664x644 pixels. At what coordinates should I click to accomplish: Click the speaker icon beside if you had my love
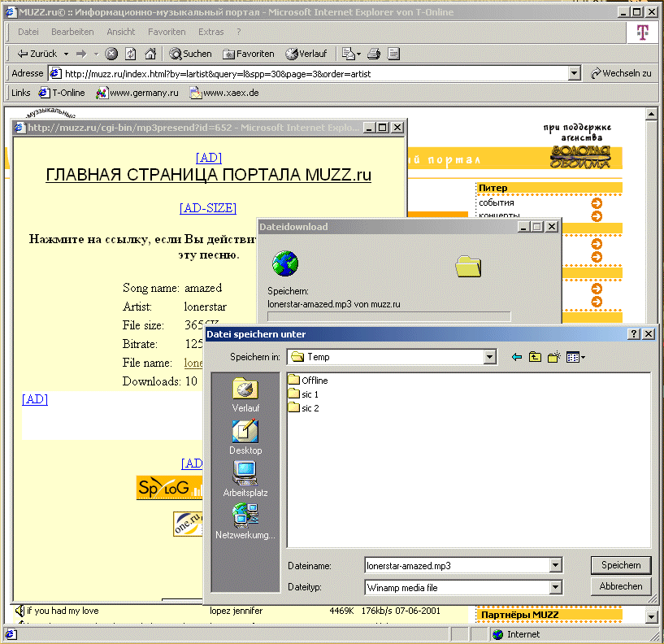pos(20,611)
